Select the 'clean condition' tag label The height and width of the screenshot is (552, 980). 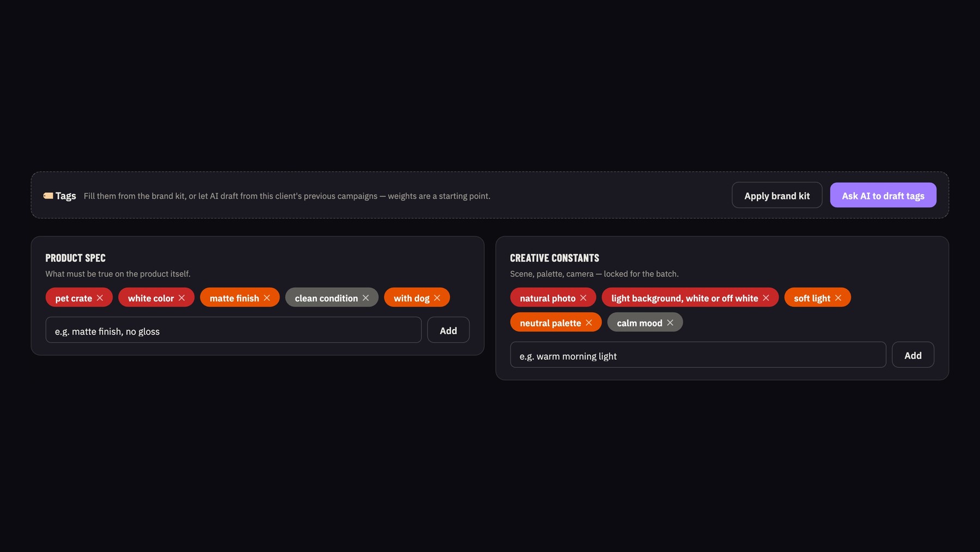coord(326,298)
